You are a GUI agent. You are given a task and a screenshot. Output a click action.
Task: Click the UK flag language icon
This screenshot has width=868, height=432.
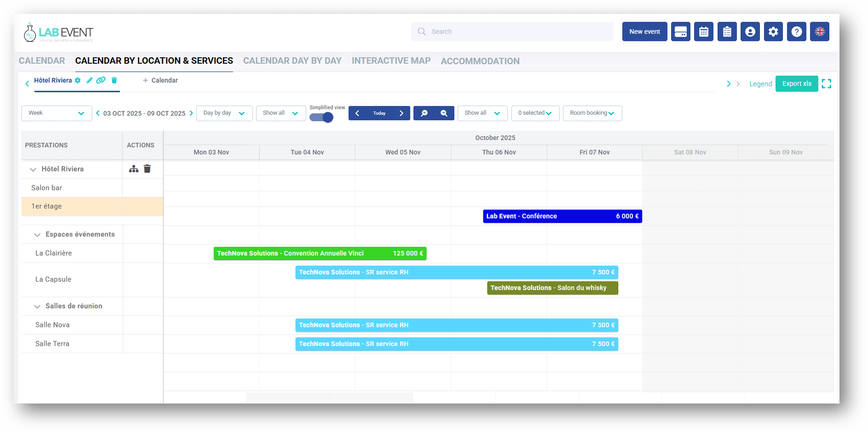(820, 32)
